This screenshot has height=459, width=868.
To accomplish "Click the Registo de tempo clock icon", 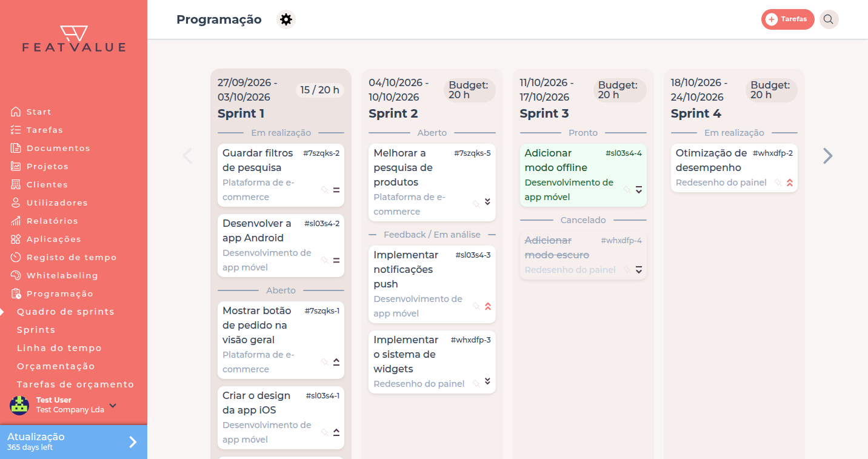I will [16, 257].
